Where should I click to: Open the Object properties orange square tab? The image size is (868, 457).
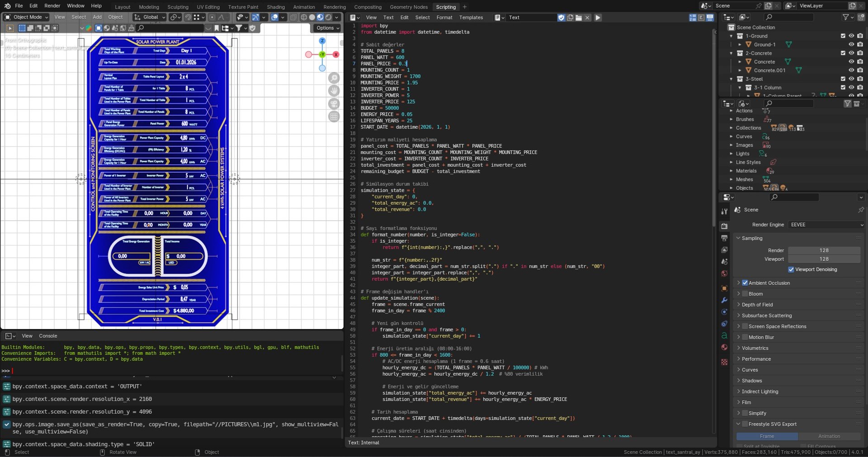(x=724, y=288)
